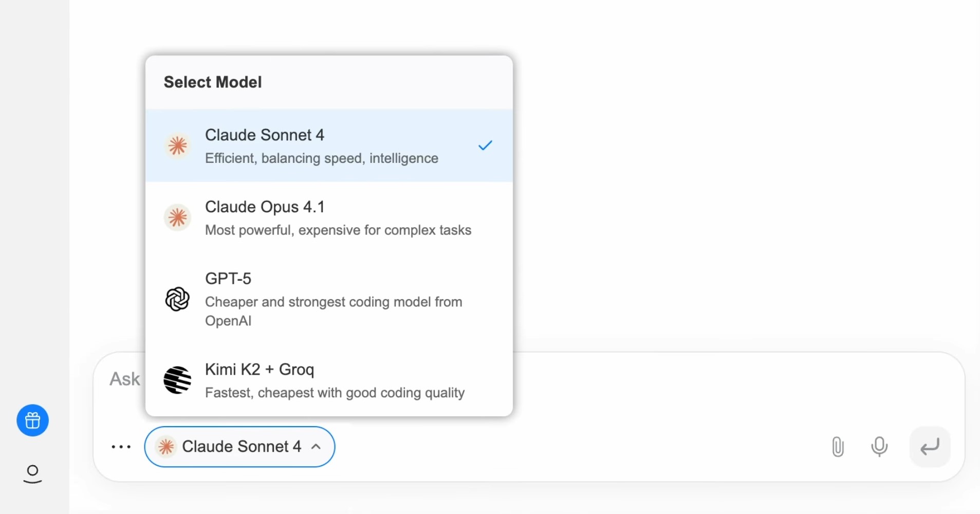Click the OpenAI logo beside GPT-5
This screenshot has height=514, width=980.
tap(177, 299)
